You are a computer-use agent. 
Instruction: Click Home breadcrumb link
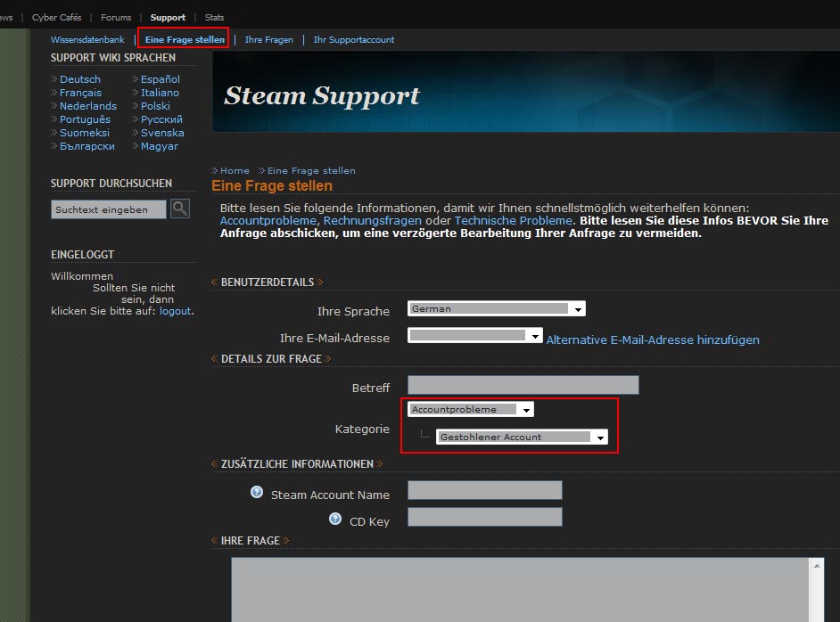(x=235, y=171)
